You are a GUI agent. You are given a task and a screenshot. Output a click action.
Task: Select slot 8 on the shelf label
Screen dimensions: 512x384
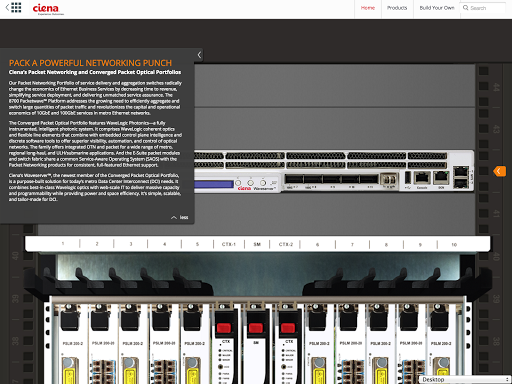[x=386, y=244]
